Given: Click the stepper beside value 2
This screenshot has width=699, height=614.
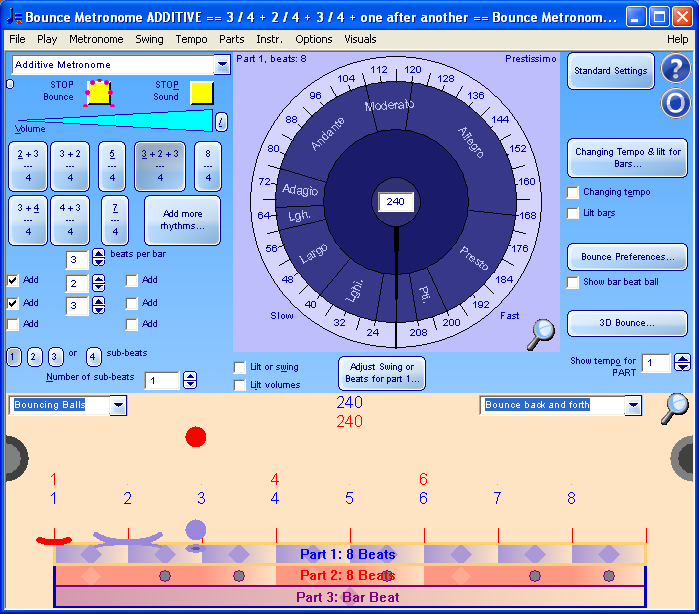Looking at the screenshot, I should point(99,283).
